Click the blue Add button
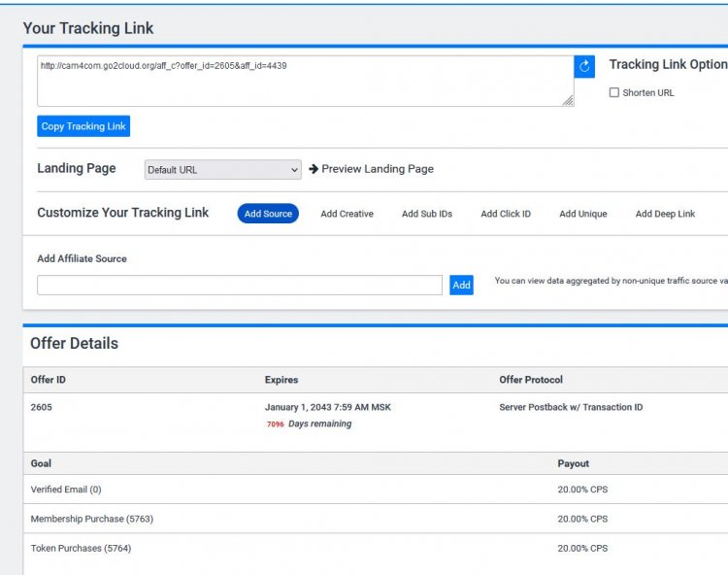This screenshot has width=728, height=575. pos(461,285)
